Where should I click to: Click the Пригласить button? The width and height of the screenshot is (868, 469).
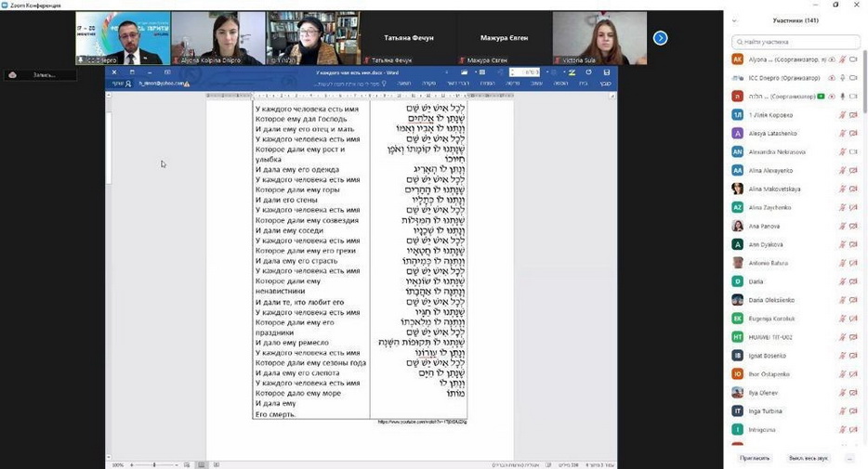point(754,458)
